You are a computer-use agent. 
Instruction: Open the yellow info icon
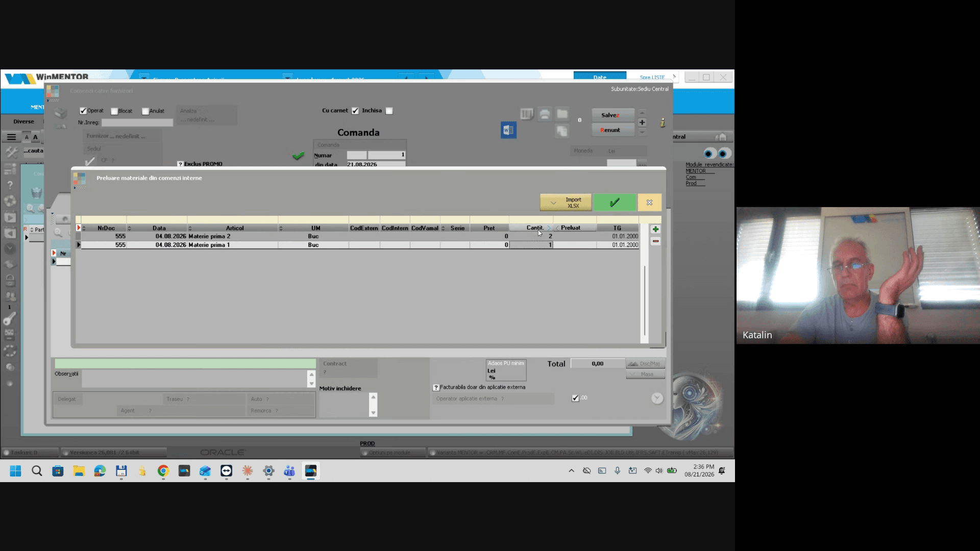point(663,122)
